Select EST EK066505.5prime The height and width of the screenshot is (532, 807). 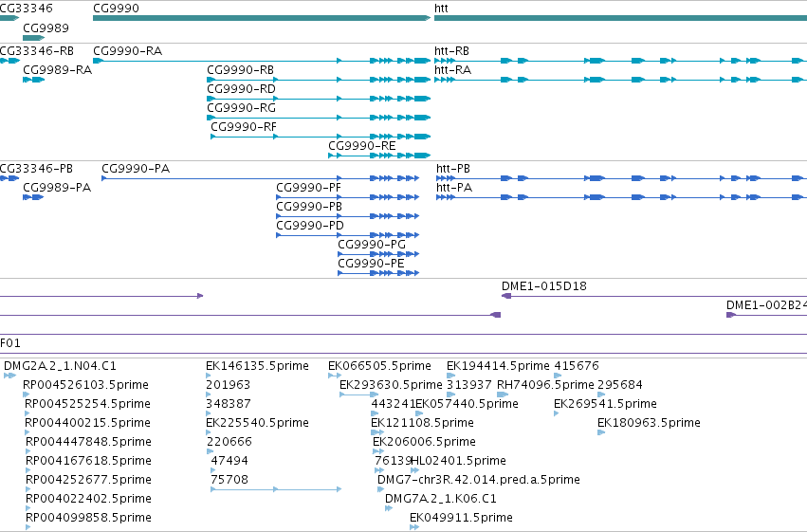coord(335,376)
